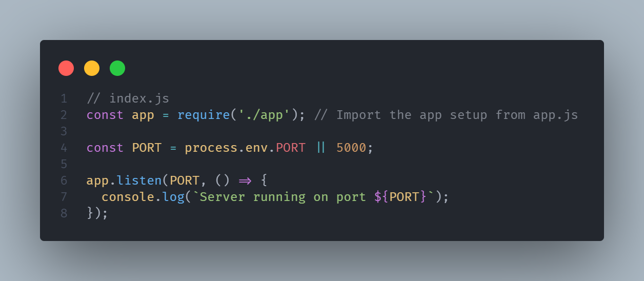Click the '||' operator
The width and height of the screenshot is (644, 281).
(x=321, y=148)
